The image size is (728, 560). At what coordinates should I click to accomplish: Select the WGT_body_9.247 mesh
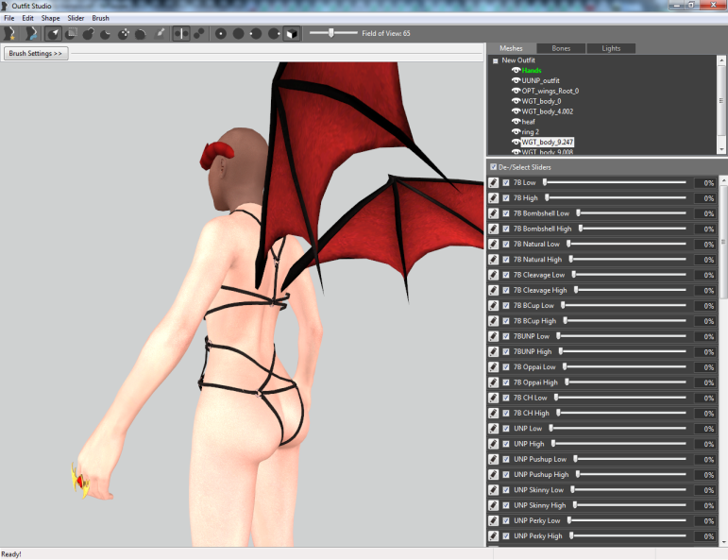(548, 142)
